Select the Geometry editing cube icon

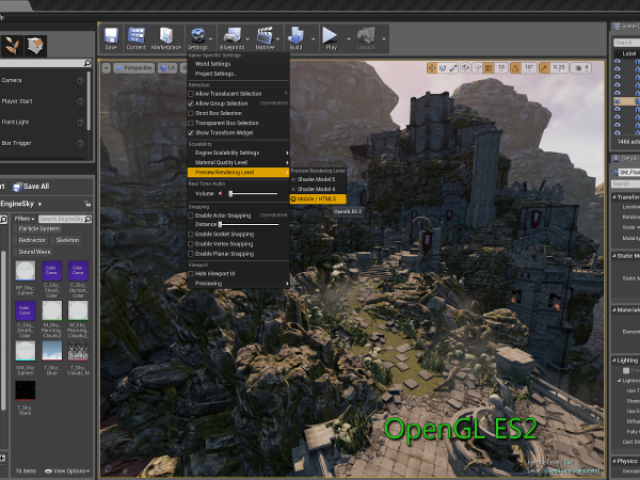click(36, 45)
